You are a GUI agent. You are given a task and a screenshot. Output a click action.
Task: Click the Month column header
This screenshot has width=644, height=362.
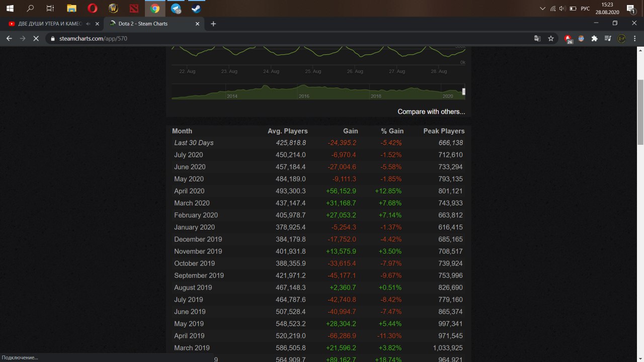click(x=182, y=131)
